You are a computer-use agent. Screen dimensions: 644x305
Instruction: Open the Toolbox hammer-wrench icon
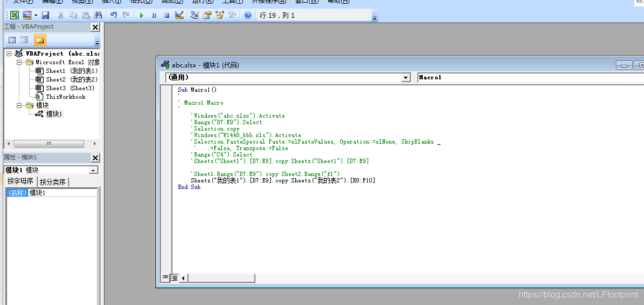[x=232, y=15]
